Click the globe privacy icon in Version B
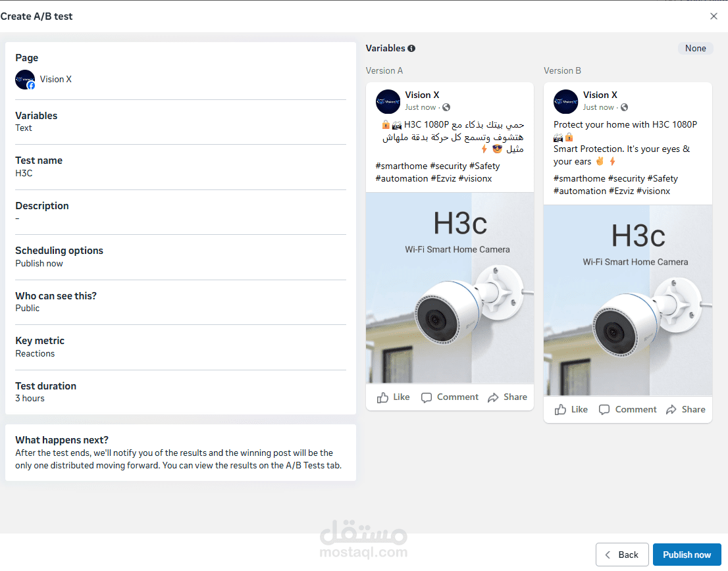Image resolution: width=728 pixels, height=571 pixels. pyautogui.click(x=625, y=107)
